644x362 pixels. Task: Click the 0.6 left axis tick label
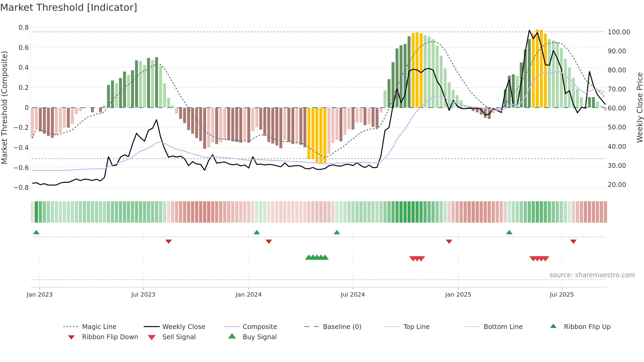[x=24, y=47]
